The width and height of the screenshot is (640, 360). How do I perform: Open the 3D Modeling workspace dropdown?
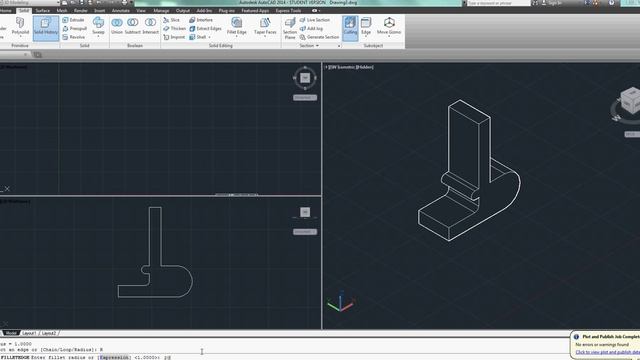[x=29, y=3]
